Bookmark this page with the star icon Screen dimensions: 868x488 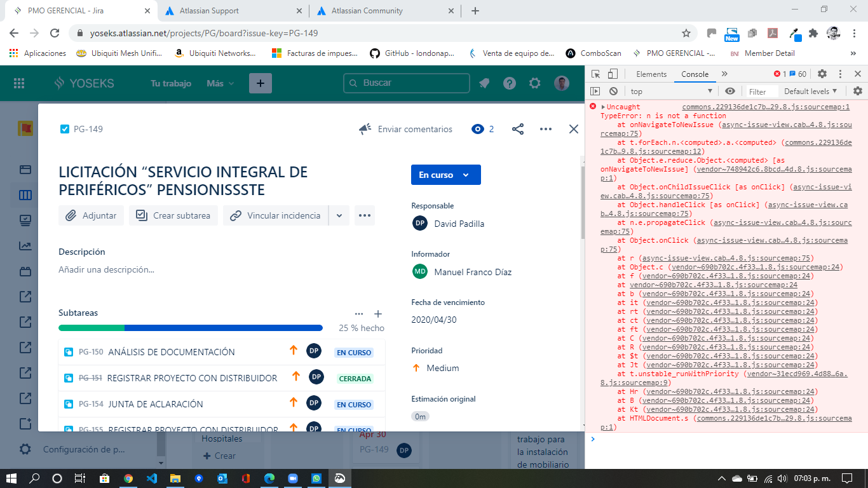[686, 33]
